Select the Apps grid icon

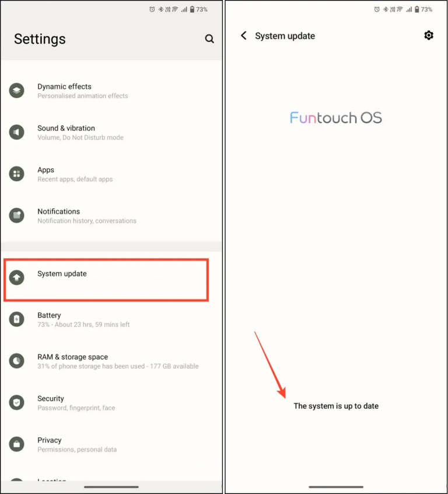pos(16,173)
